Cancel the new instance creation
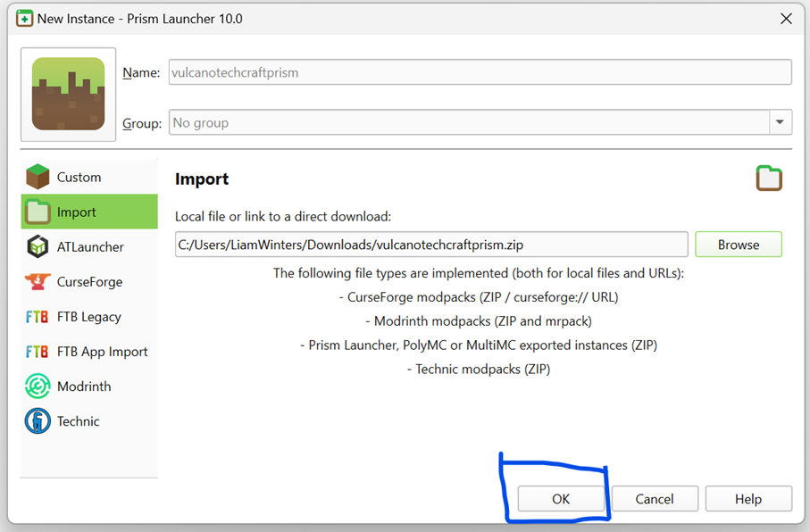810x532 pixels. [x=655, y=499]
